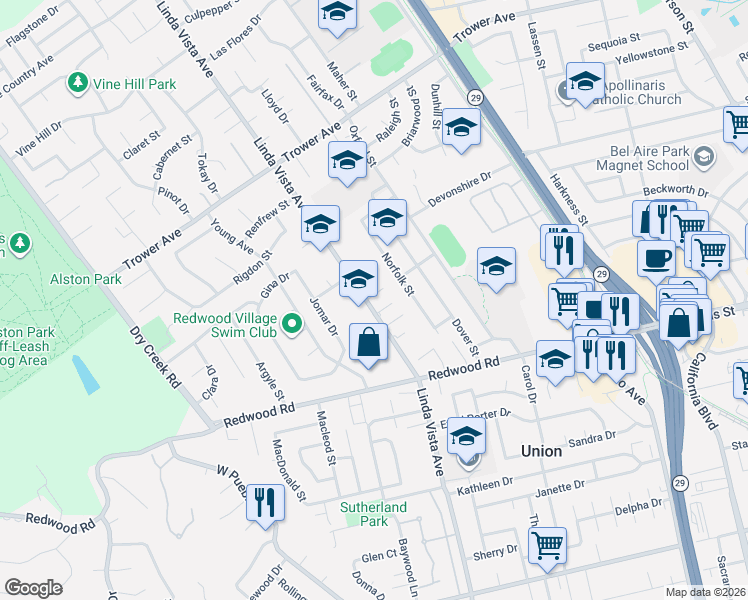
Task: Click the coffee cup marker
Action: click(x=656, y=260)
